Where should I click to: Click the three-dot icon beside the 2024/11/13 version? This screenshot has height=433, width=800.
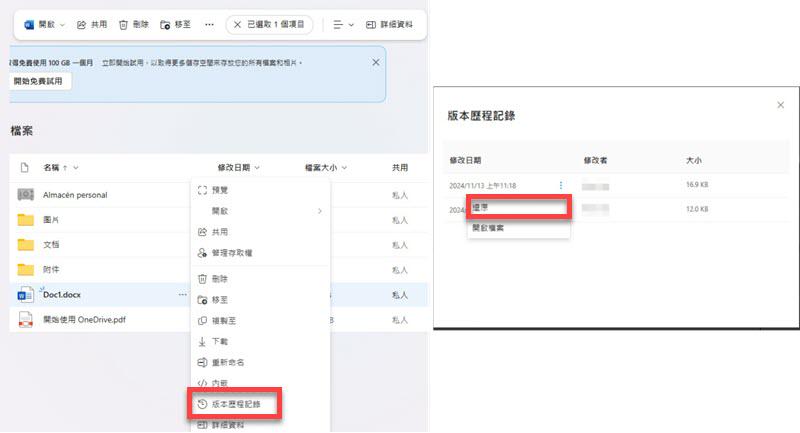click(x=561, y=185)
